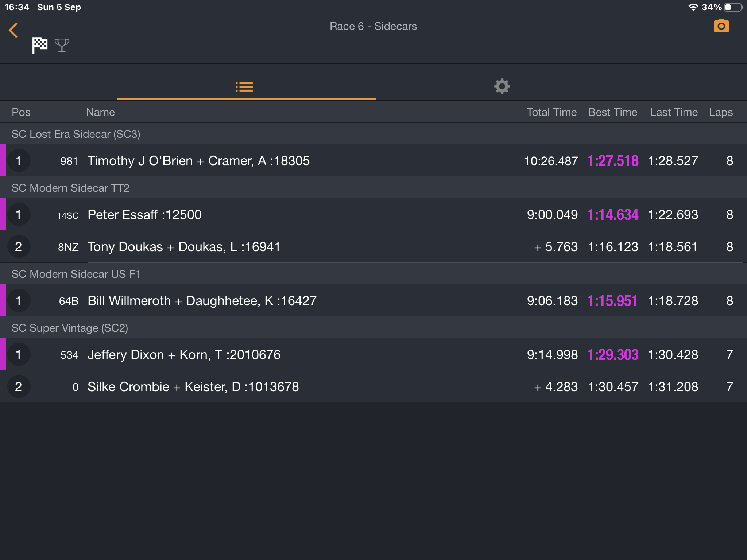The height and width of the screenshot is (560, 747).
Task: Open the trophy standings icon
Action: [62, 46]
